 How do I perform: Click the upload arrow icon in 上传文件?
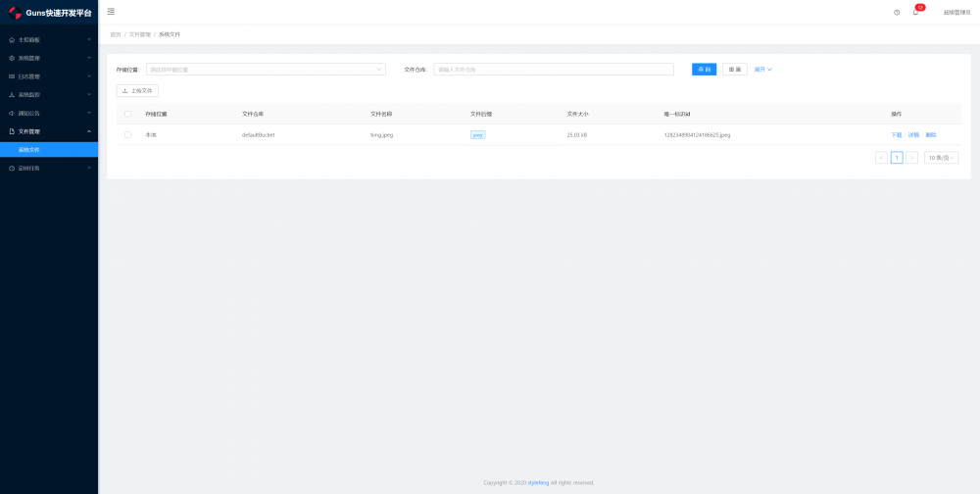pos(125,91)
